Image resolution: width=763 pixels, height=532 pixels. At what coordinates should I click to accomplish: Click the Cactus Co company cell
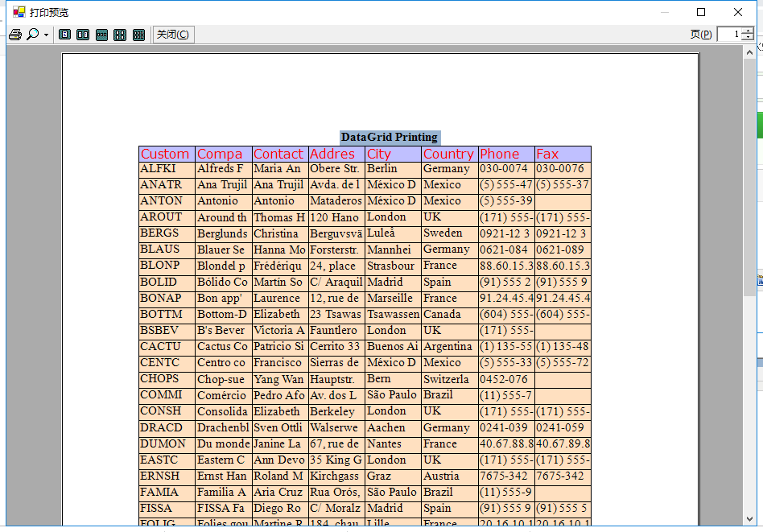click(224, 347)
